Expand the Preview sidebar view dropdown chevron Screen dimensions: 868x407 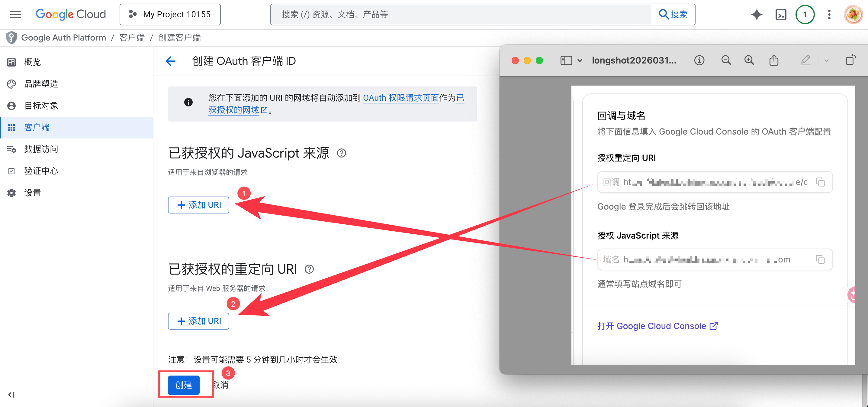coord(580,61)
